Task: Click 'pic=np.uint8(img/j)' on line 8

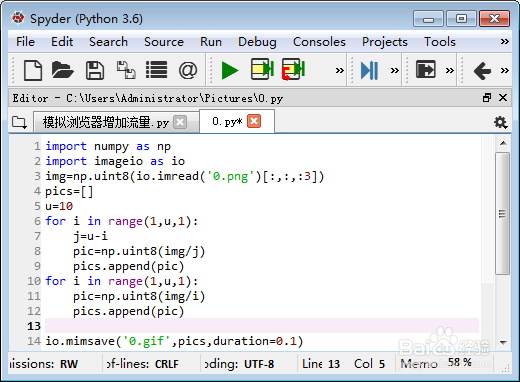Action: coord(139,251)
